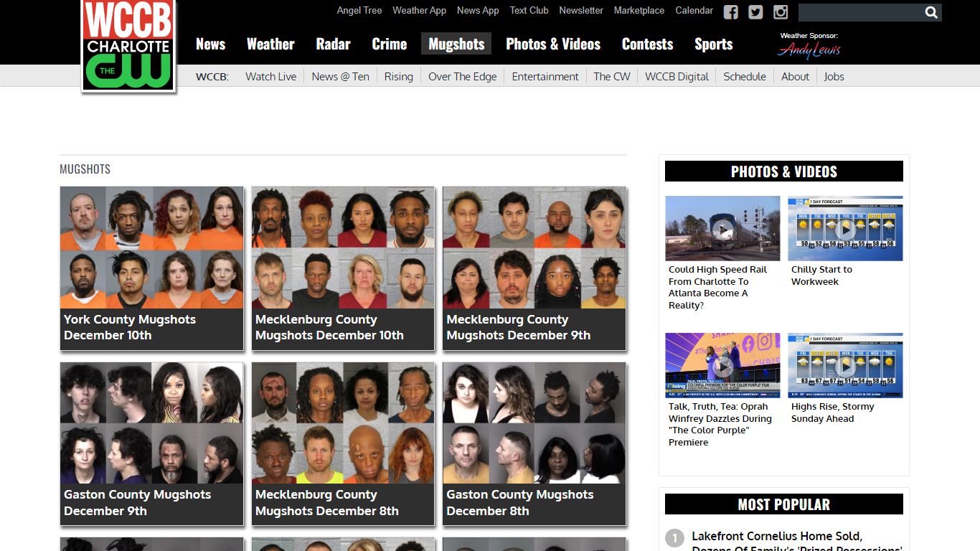Open Mecklenburg County Mugshots December 9th image

(x=534, y=248)
